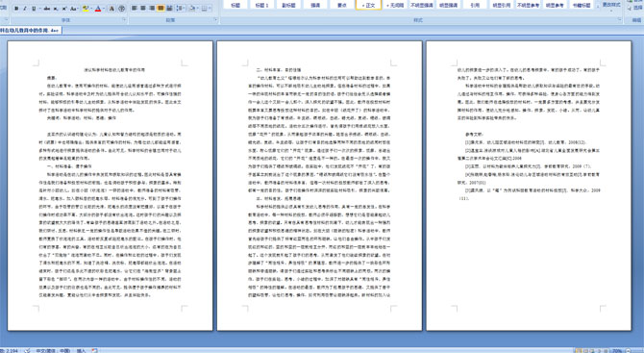Viewport: 644px width, 353px height.
Task: Open the Change Case (Aa) dropdown
Action: [74, 9]
